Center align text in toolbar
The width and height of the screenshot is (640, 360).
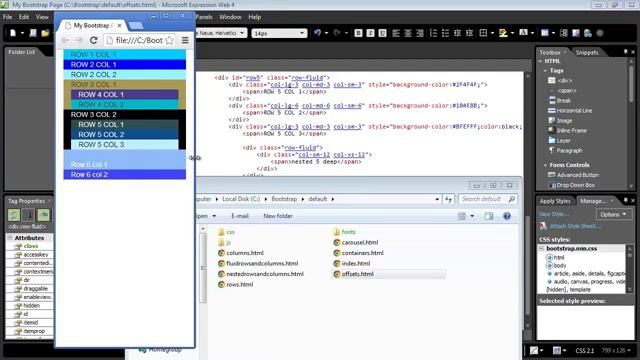tap(408, 33)
